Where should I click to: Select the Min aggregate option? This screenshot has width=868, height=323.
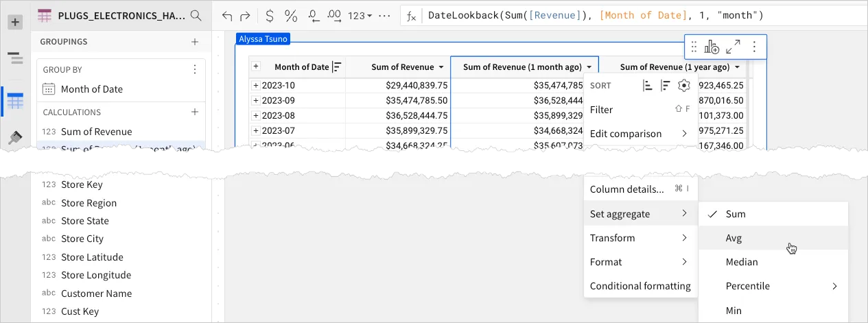coord(773,311)
